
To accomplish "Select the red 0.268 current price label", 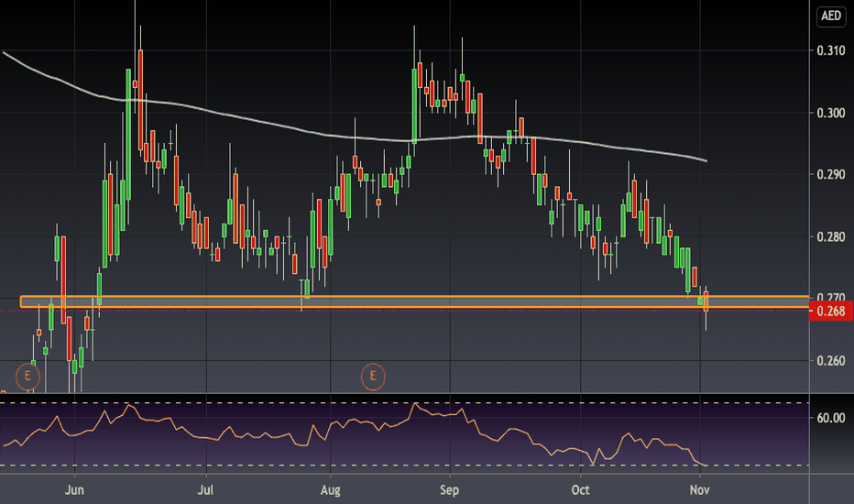I will [x=831, y=312].
